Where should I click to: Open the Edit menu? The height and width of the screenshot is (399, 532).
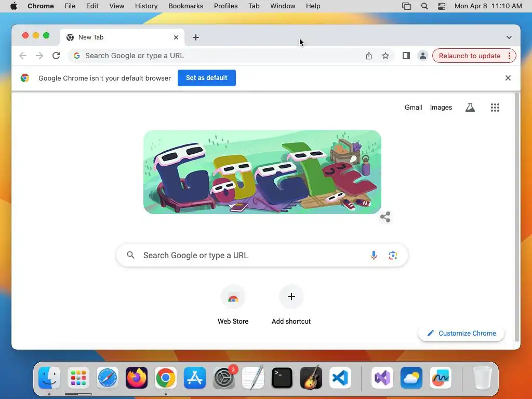pyautogui.click(x=92, y=6)
